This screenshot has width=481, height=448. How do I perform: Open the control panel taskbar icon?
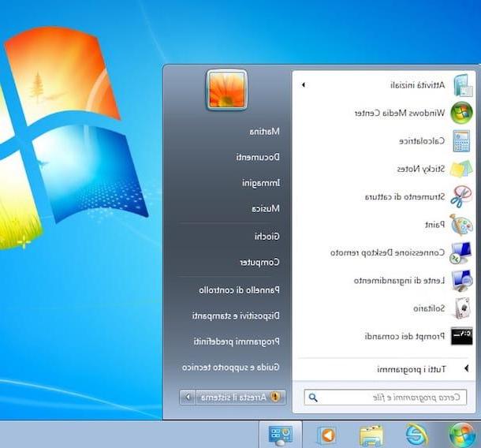pyautogui.click(x=281, y=435)
